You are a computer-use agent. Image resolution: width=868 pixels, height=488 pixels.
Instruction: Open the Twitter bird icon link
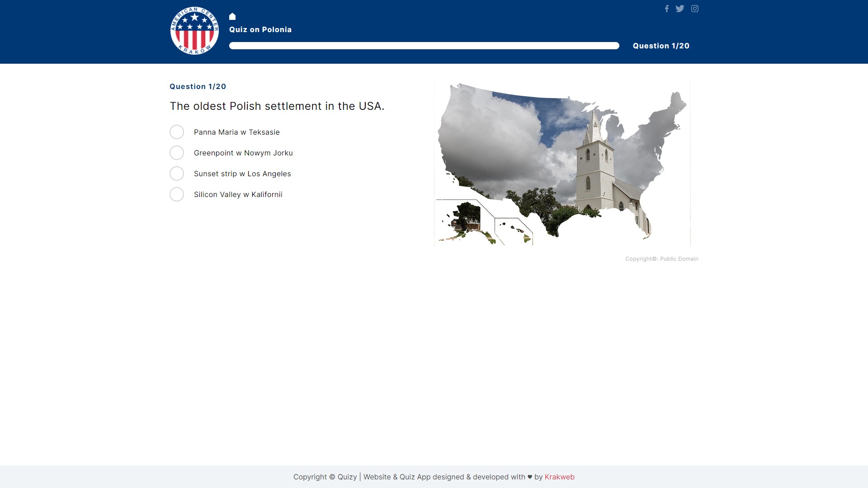point(680,9)
